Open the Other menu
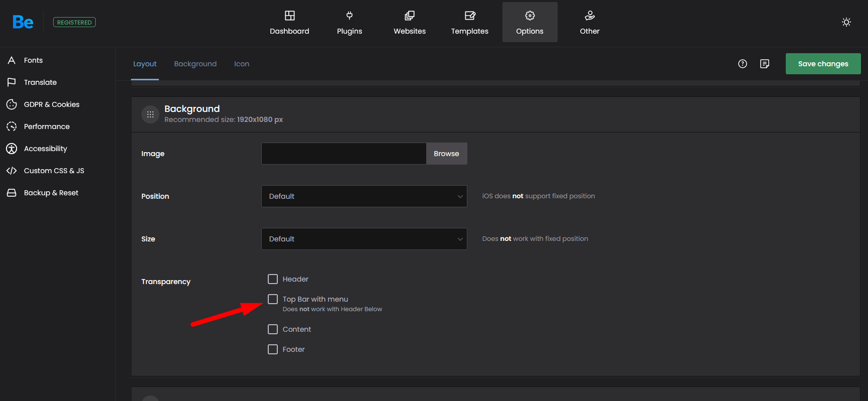Image resolution: width=868 pixels, height=401 pixels. pyautogui.click(x=590, y=22)
